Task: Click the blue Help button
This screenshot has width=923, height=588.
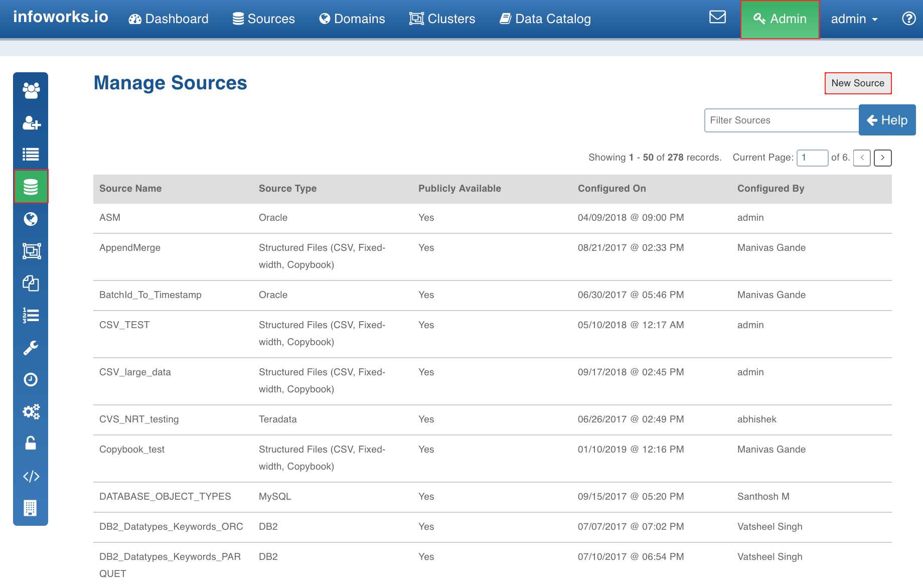Action: [887, 120]
